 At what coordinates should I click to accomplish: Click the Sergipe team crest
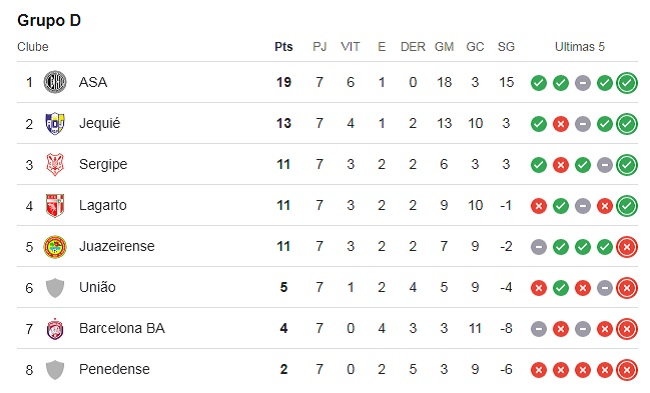click(55, 164)
